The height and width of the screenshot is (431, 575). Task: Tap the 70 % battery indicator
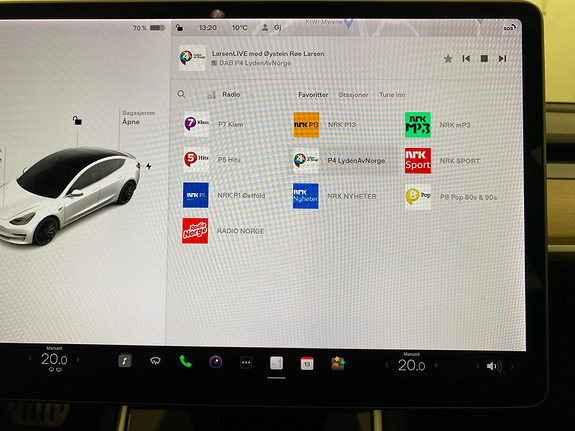(x=149, y=28)
